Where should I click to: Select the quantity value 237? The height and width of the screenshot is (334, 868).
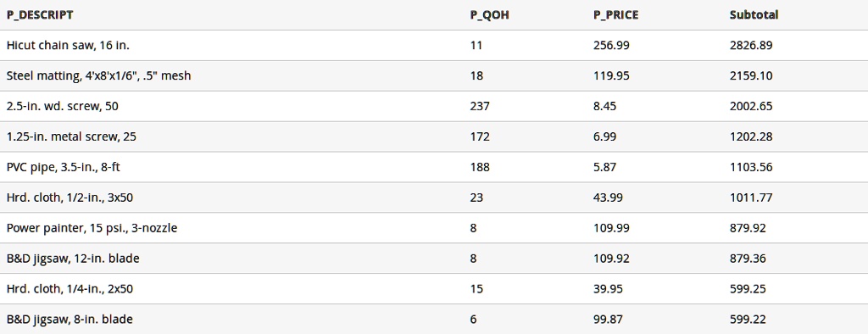[x=480, y=106]
